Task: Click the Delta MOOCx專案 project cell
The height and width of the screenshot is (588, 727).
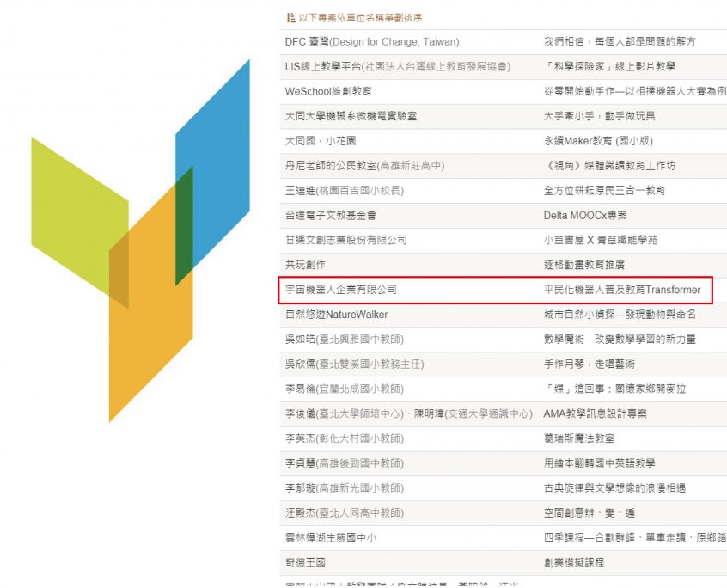Action: 585,216
